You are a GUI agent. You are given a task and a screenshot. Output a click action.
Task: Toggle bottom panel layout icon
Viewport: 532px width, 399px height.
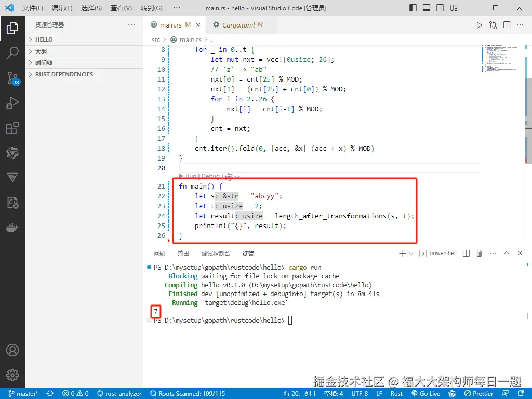427,8
